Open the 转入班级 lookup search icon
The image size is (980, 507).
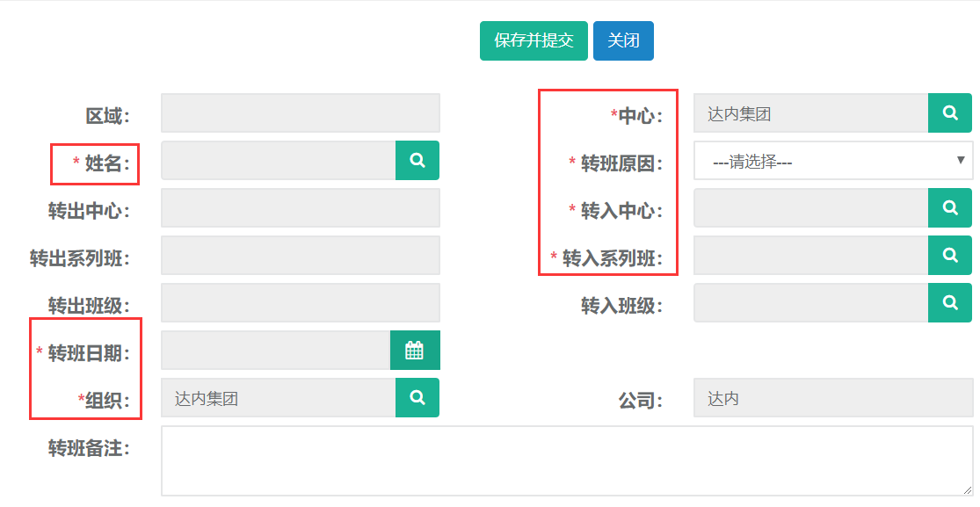pyautogui.click(x=950, y=303)
